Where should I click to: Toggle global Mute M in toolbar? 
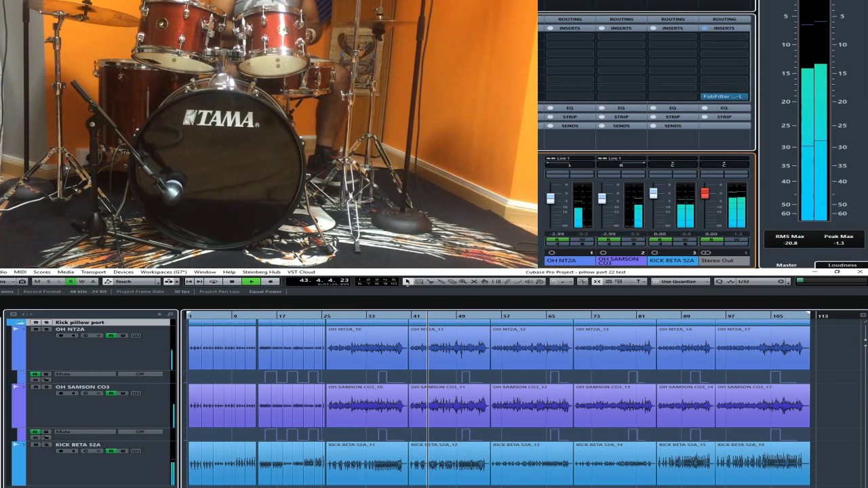(x=37, y=281)
